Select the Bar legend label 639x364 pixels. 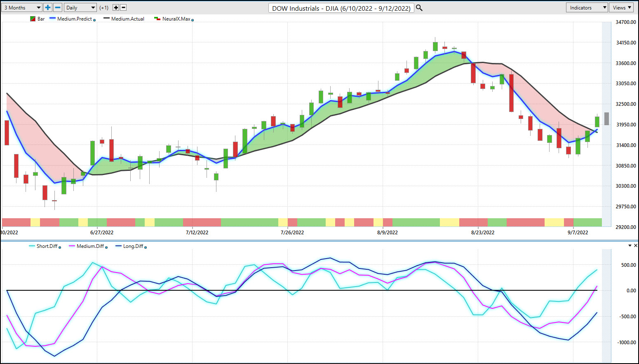tap(41, 19)
